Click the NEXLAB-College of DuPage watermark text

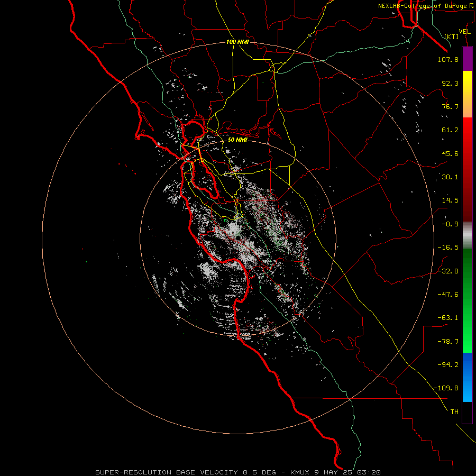[x=426, y=6]
